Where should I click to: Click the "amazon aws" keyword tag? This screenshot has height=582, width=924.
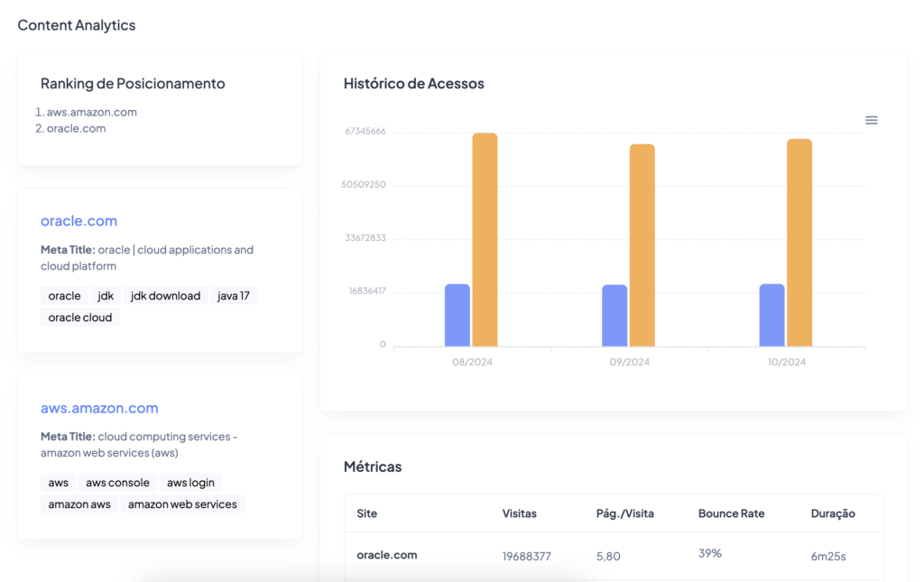point(78,503)
